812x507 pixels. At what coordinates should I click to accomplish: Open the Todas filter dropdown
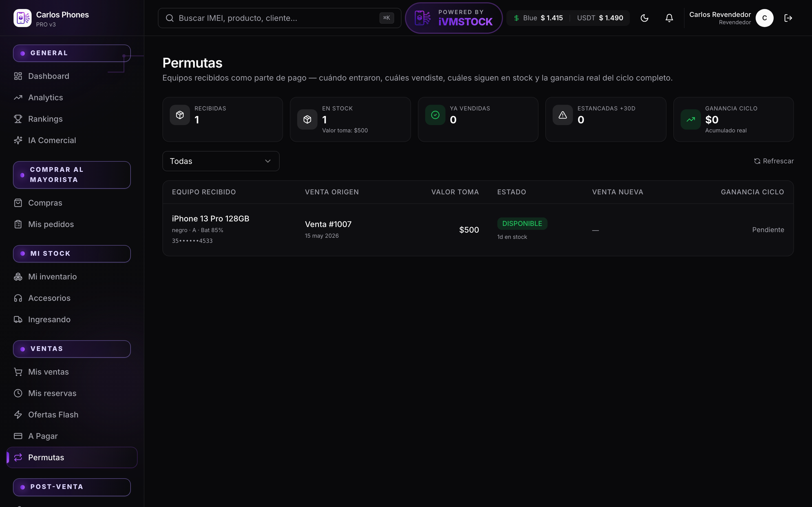(x=221, y=161)
